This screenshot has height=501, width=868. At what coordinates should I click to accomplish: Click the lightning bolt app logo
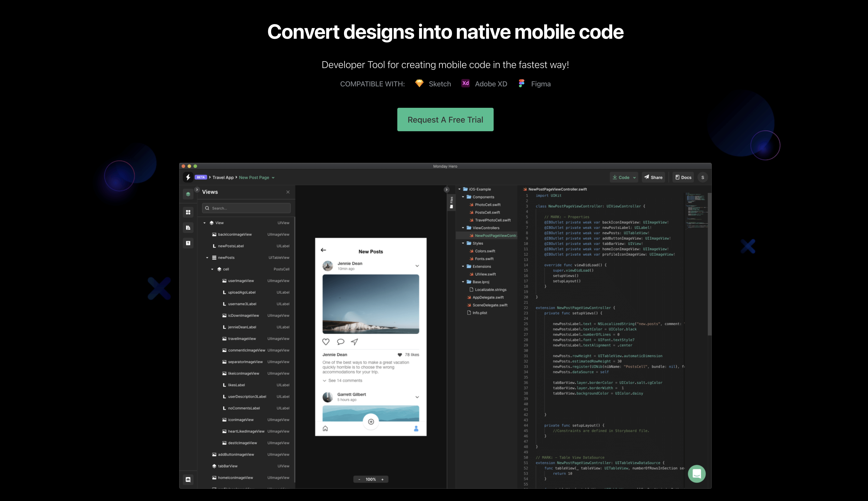(x=188, y=177)
